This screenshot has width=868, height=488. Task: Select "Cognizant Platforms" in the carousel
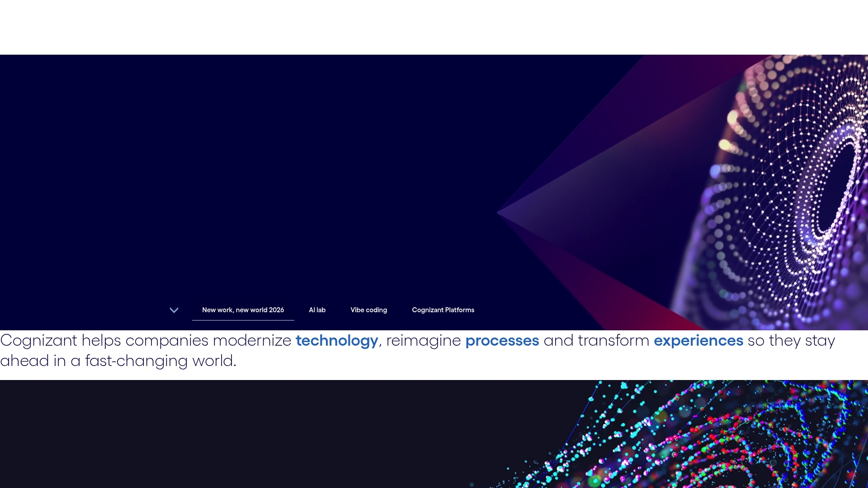click(x=443, y=310)
